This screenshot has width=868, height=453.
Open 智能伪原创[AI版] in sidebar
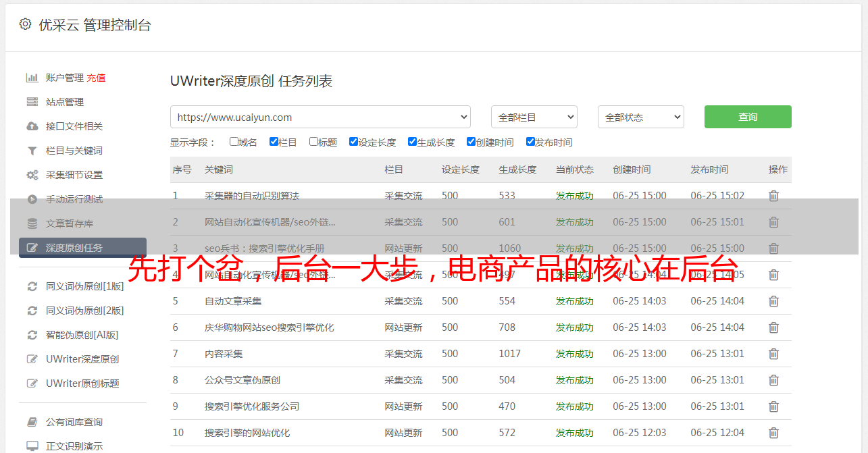pyautogui.click(x=82, y=335)
